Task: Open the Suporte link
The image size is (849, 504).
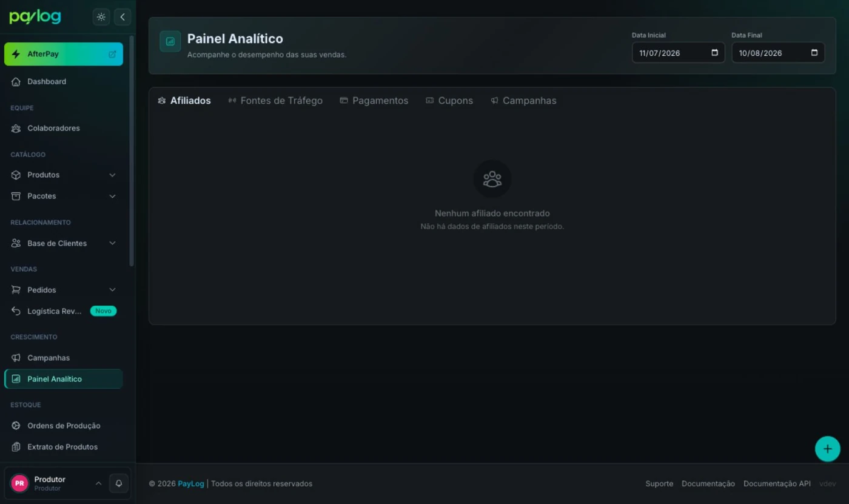Action: (x=659, y=484)
